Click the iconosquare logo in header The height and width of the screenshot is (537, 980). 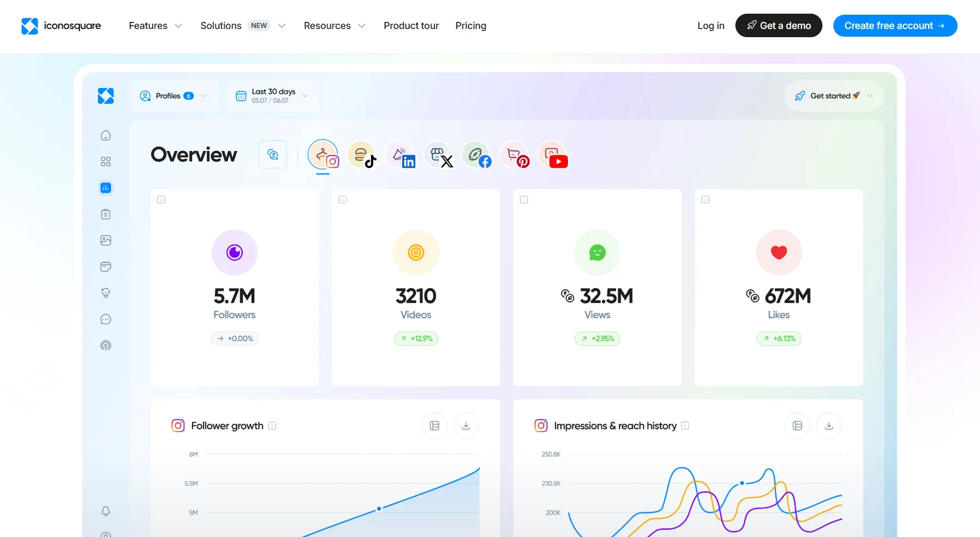(x=61, y=26)
